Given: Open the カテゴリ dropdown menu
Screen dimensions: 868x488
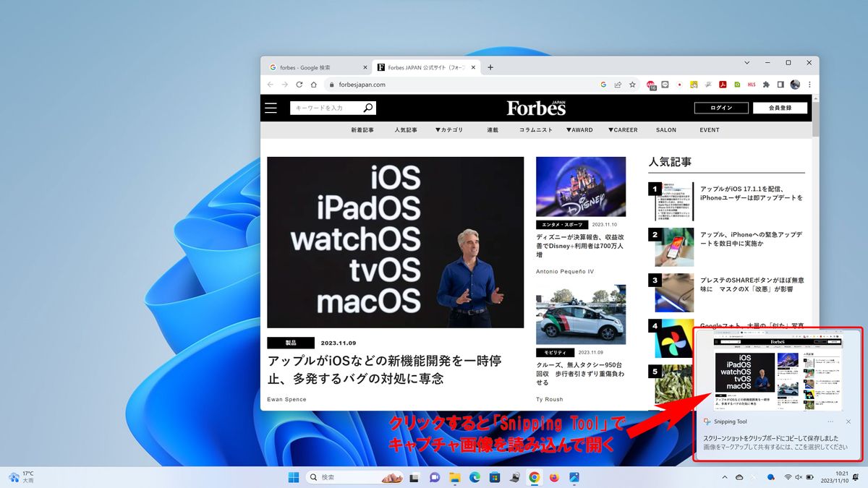Looking at the screenshot, I should [x=448, y=130].
